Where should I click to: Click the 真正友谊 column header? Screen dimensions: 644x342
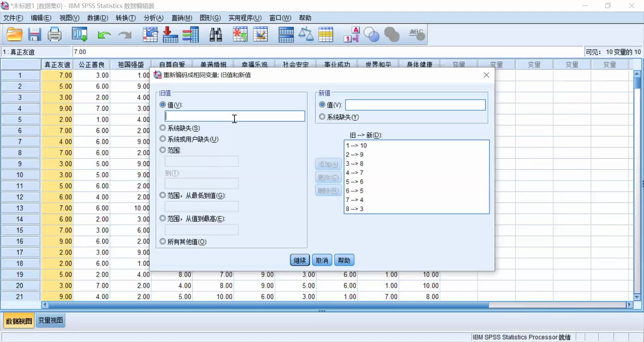click(57, 64)
